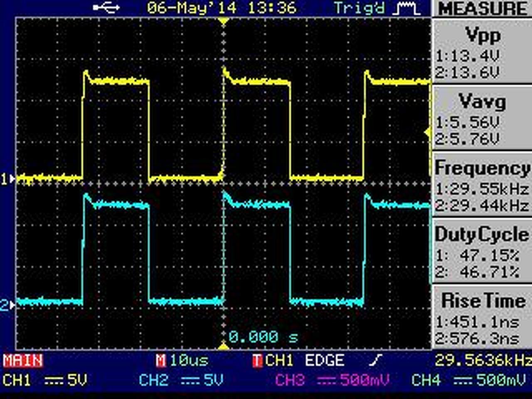532x399 pixels.
Task: Click the CH1 DC coupling symbol
Action: [x=54, y=380]
